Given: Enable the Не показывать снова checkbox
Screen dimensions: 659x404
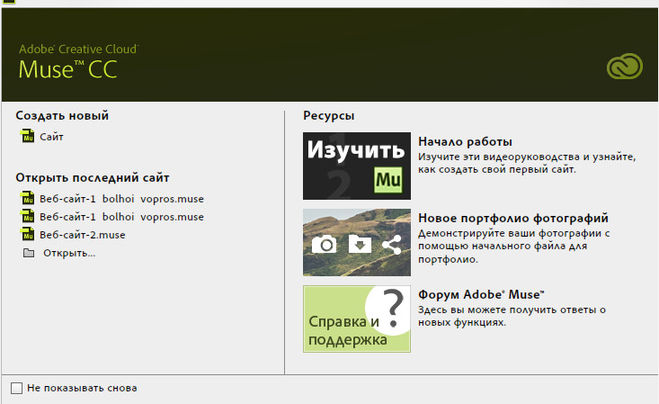Looking at the screenshot, I should tap(17, 388).
